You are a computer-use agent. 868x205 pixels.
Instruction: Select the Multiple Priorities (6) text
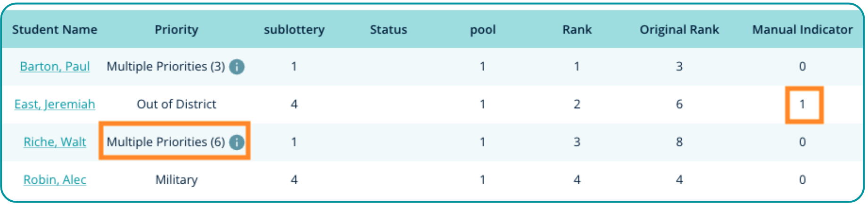click(x=165, y=142)
